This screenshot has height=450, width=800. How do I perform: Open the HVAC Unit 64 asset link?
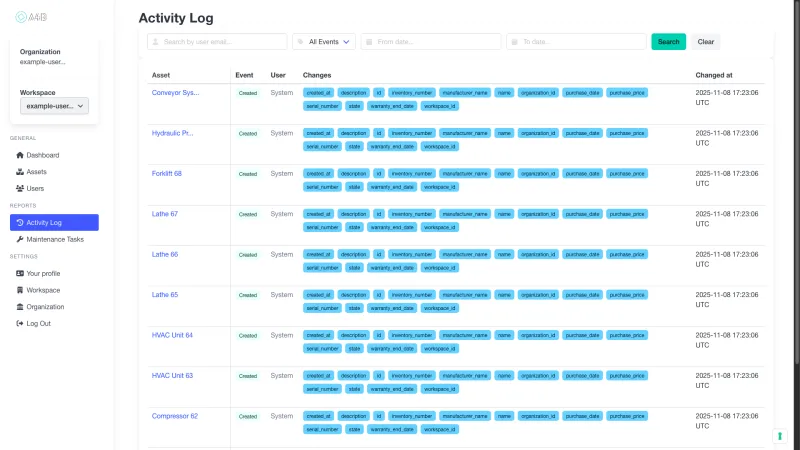click(x=172, y=335)
